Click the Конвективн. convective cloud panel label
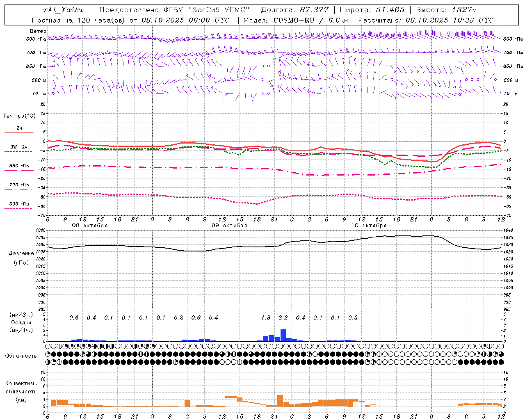Viewport: 525px width, 420px height. (x=21, y=383)
